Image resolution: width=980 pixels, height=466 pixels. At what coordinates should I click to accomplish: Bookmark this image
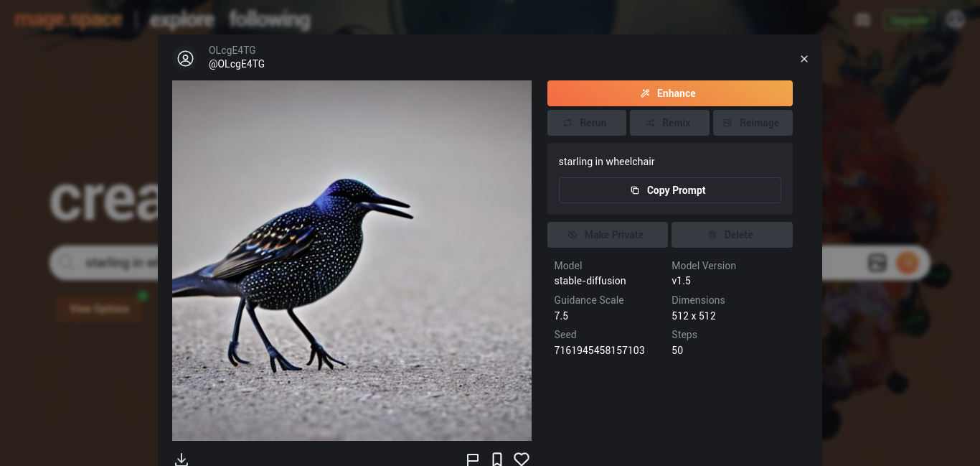click(497, 459)
